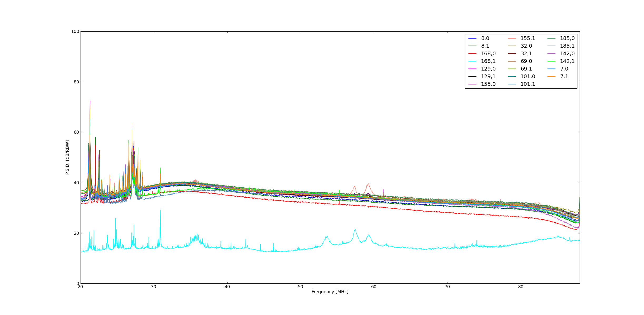This screenshot has height=315, width=644.
Task: Click legend entry 8,1
Action: (479, 46)
